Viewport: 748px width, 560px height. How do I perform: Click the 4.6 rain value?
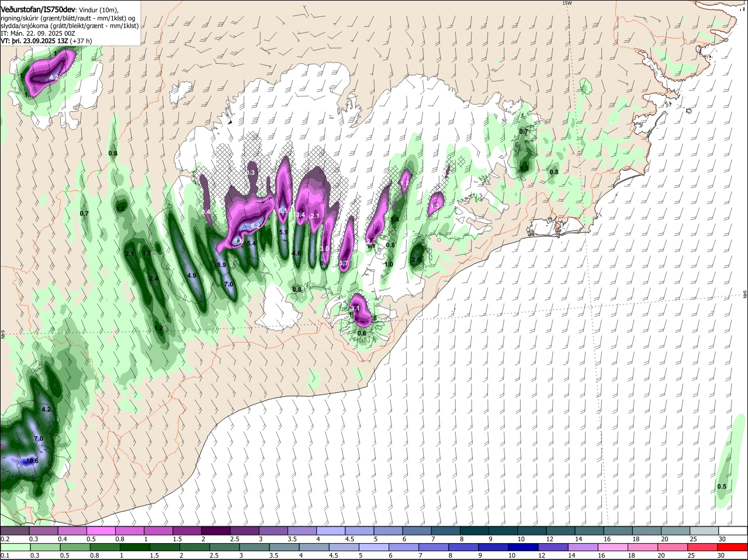coord(296,253)
